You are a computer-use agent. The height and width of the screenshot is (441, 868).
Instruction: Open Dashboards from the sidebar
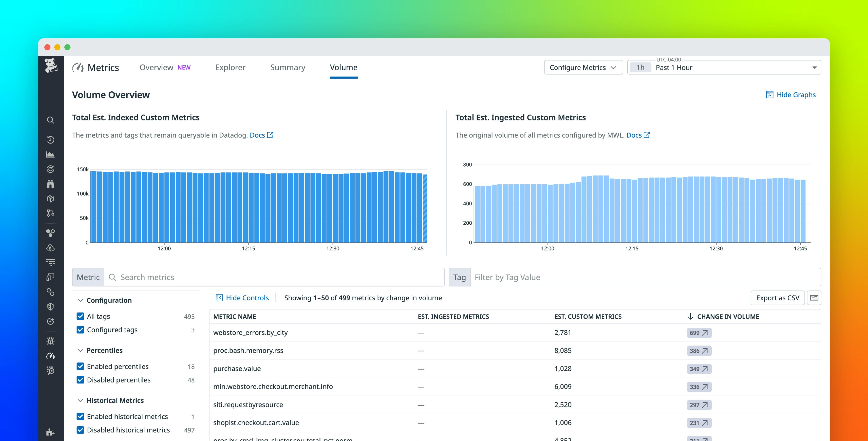click(x=50, y=154)
